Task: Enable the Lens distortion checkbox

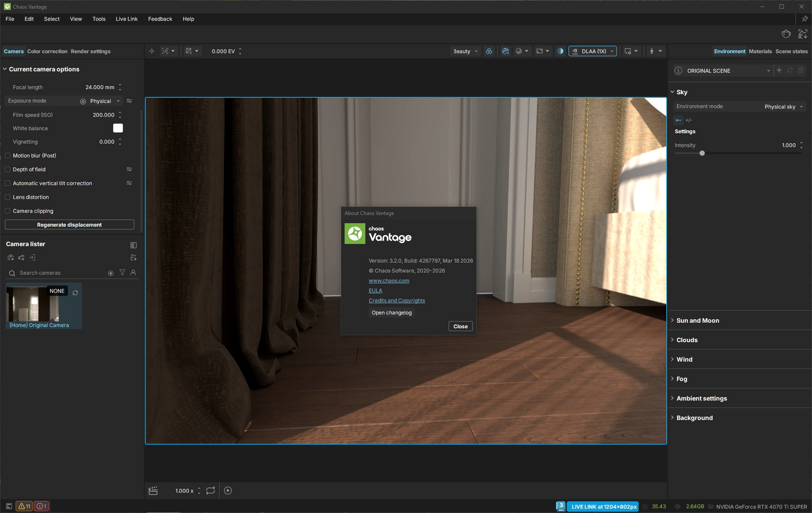Action: coord(8,197)
